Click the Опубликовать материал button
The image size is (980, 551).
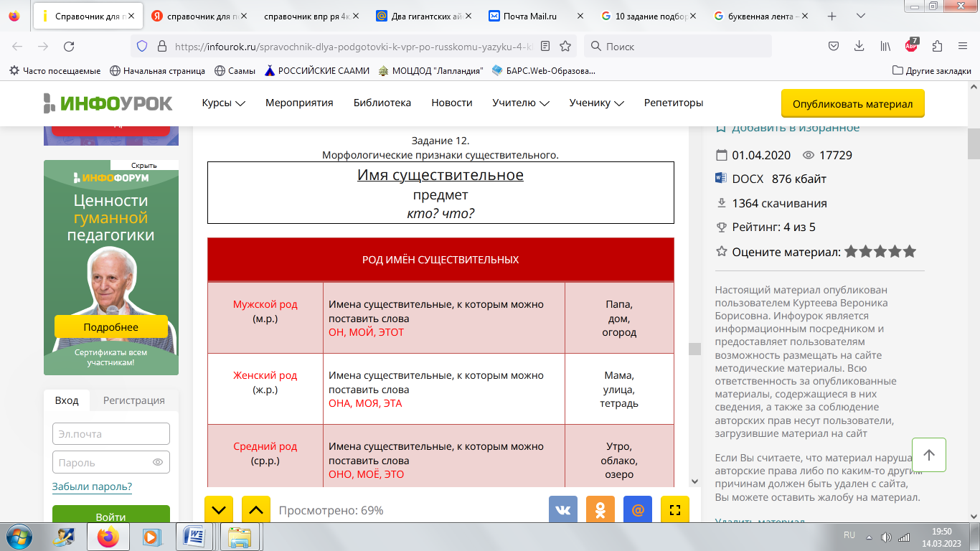tap(852, 103)
